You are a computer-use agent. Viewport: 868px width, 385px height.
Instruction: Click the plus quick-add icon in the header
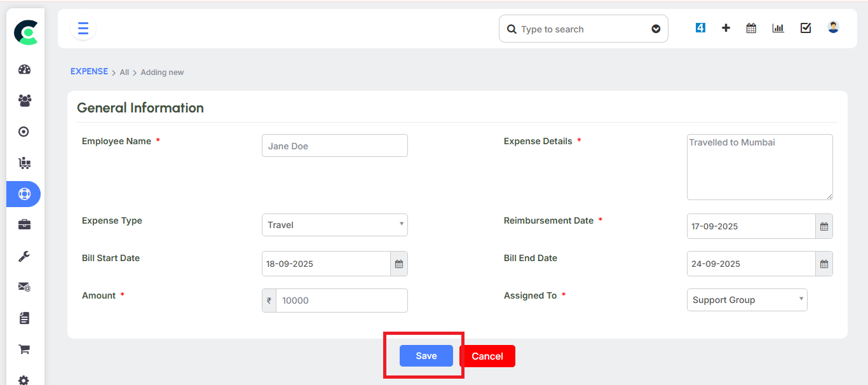tap(726, 27)
